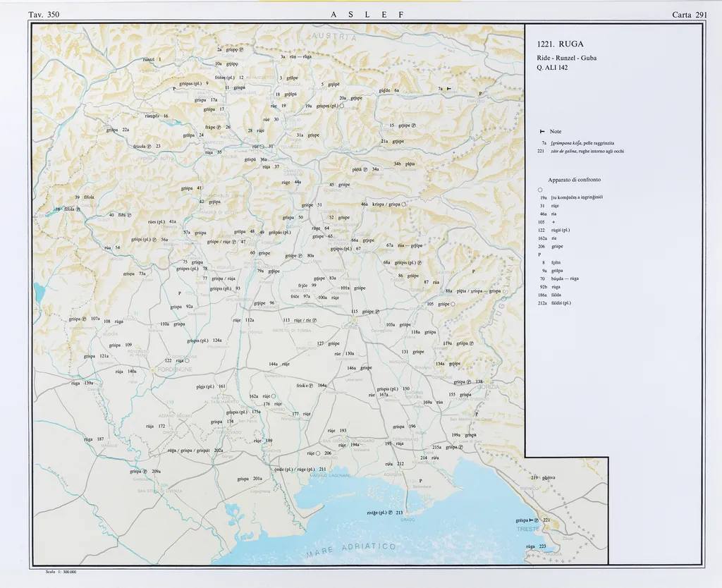Click the Apparato di confronto heading
722x588 pixels.
(574, 180)
